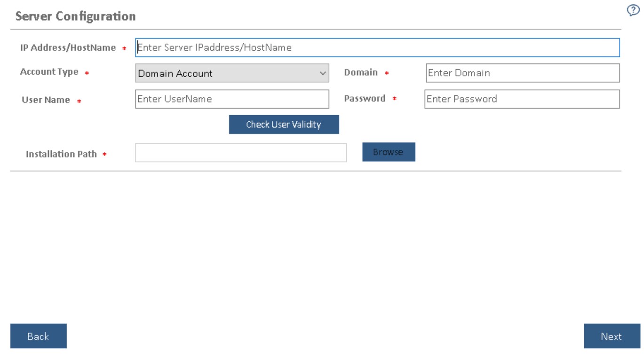Click the Installation Path label

pos(61,154)
